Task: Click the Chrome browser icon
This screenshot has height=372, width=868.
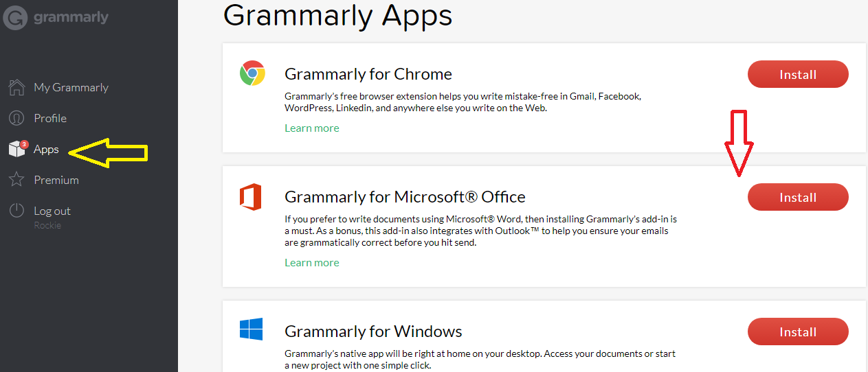Action: [x=252, y=72]
